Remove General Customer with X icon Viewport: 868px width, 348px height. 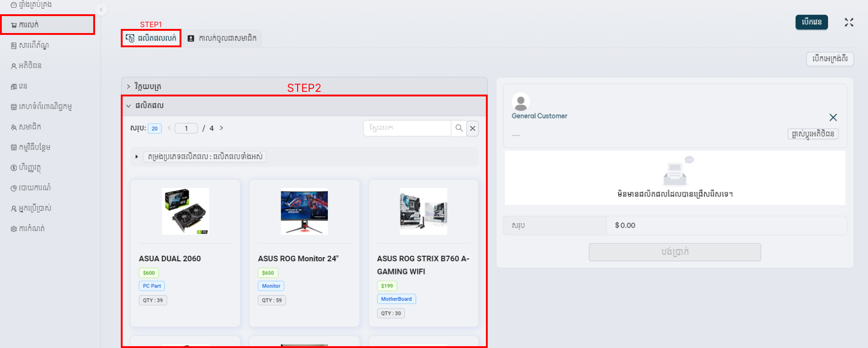[x=833, y=118]
